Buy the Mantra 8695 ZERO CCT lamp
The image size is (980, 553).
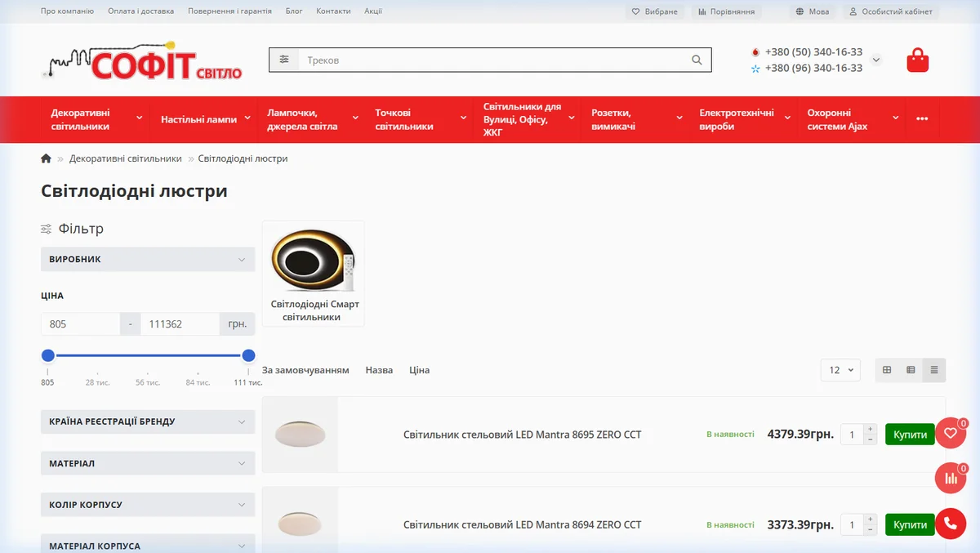(910, 435)
